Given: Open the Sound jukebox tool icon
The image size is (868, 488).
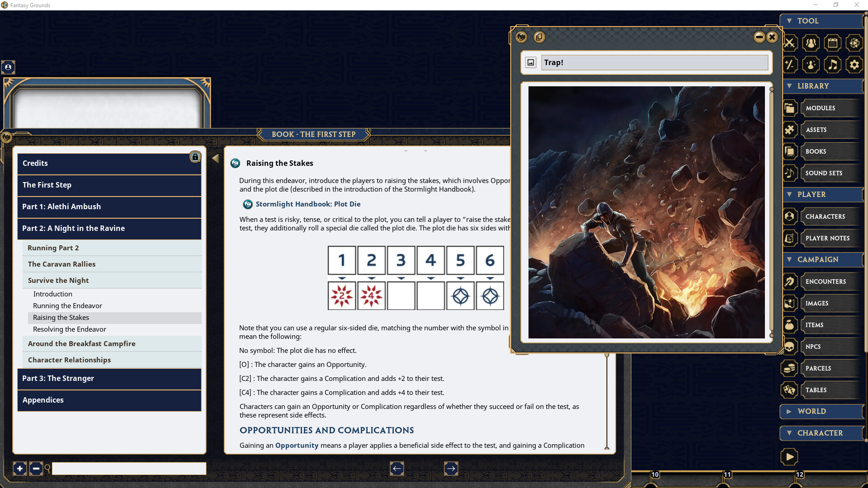Looking at the screenshot, I should [834, 65].
